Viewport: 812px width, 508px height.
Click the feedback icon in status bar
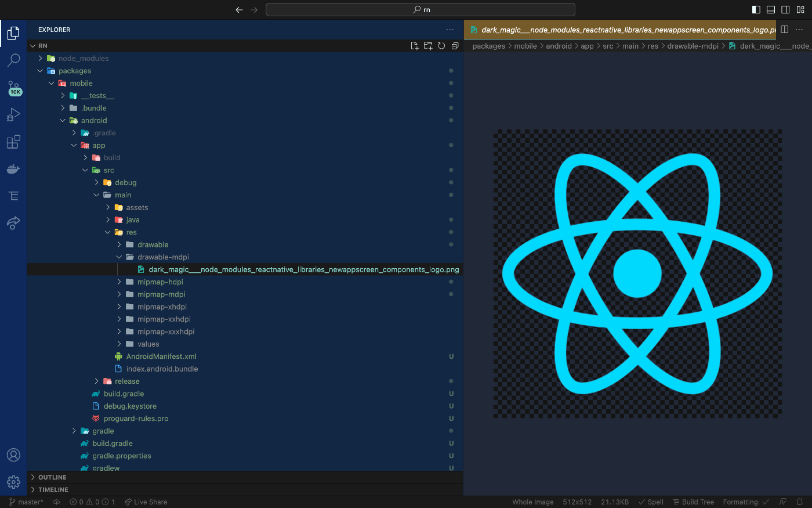coord(783,502)
